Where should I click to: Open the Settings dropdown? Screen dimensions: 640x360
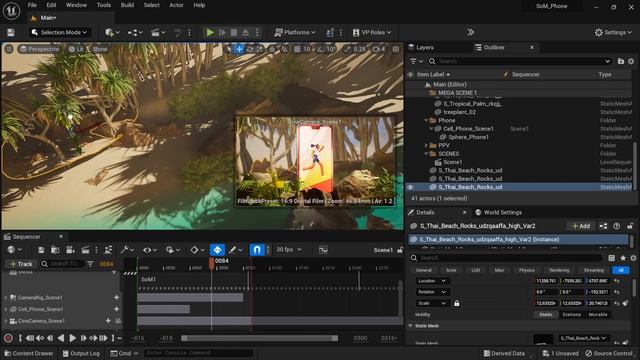[613, 32]
